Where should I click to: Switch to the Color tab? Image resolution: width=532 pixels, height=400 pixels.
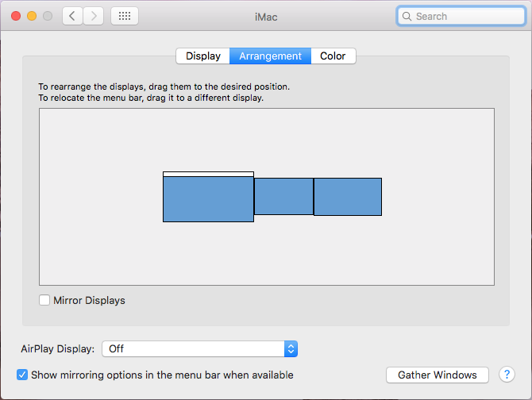[333, 56]
